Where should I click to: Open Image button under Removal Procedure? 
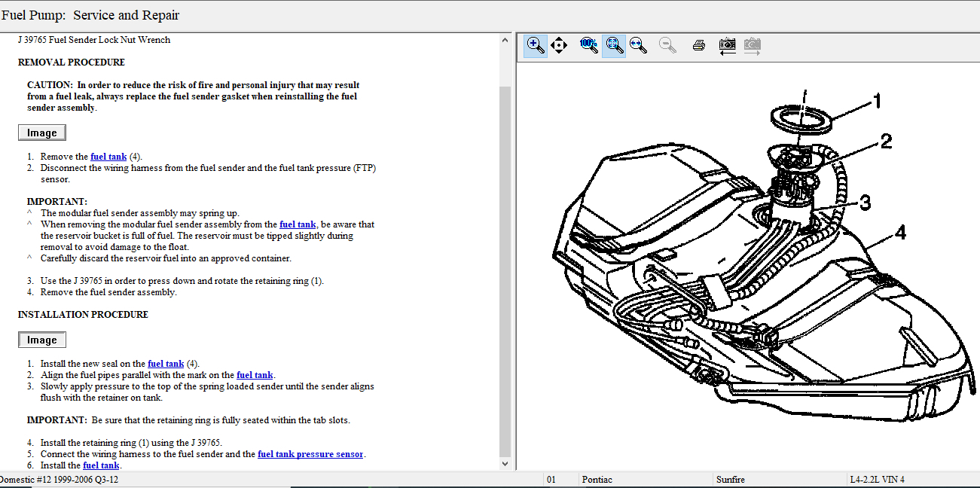(x=42, y=133)
